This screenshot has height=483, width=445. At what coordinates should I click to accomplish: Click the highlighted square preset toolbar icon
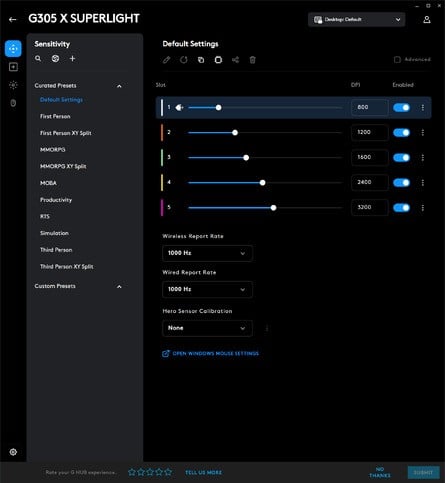click(x=218, y=60)
